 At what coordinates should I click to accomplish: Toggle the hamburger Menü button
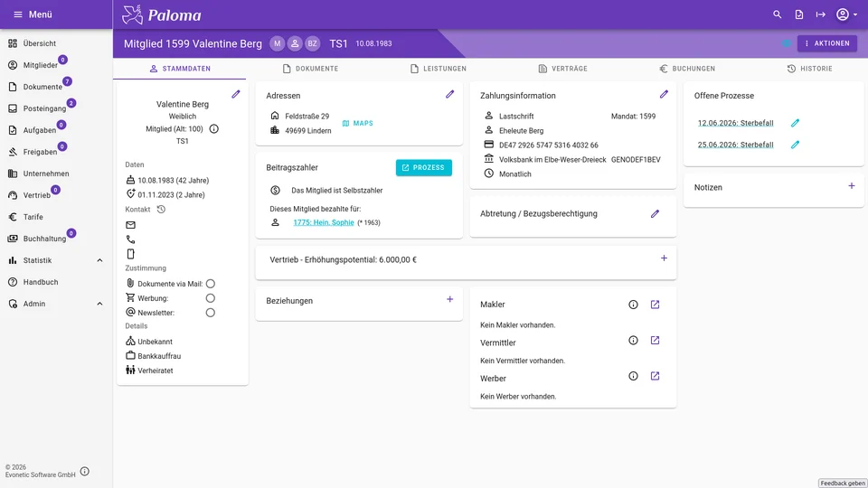tap(33, 14)
